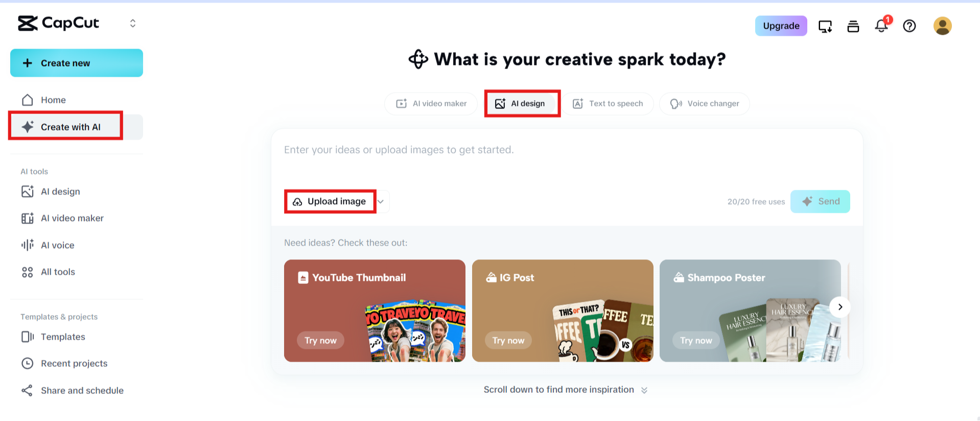The image size is (980, 421).
Task: Click the help question mark icon
Action: pyautogui.click(x=909, y=26)
